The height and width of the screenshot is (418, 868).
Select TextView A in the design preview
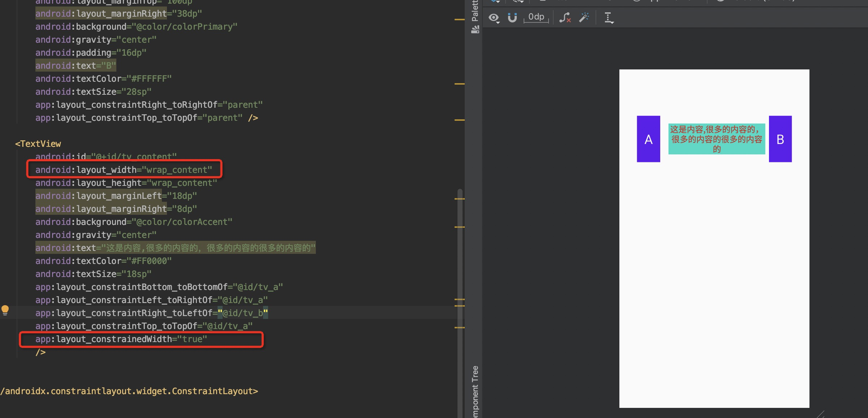(x=649, y=139)
